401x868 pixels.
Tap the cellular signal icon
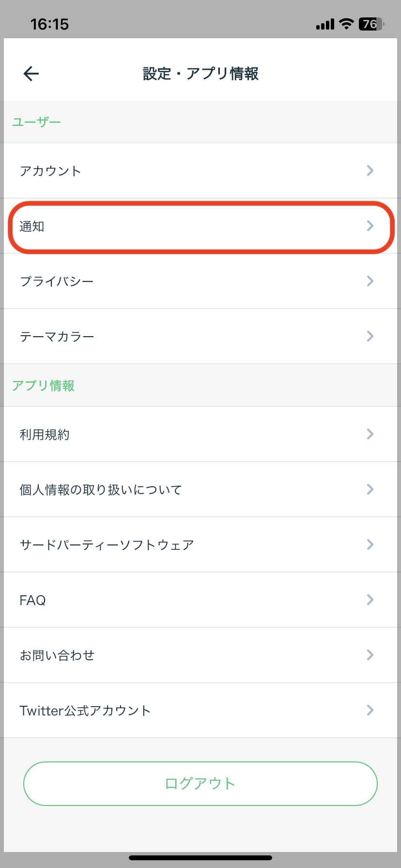[x=324, y=24]
